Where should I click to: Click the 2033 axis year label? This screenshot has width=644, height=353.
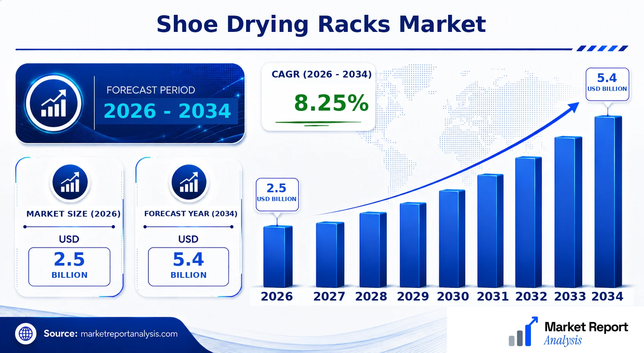coord(570,296)
